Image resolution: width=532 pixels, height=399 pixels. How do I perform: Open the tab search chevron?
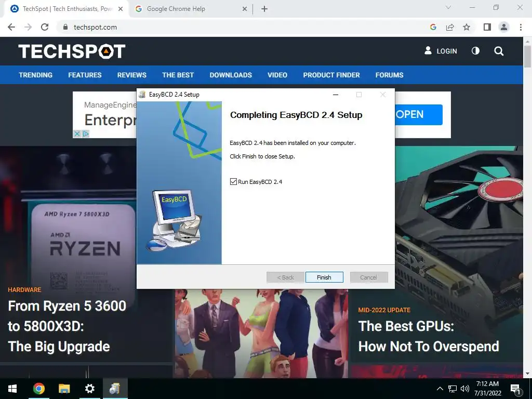pos(448,7)
